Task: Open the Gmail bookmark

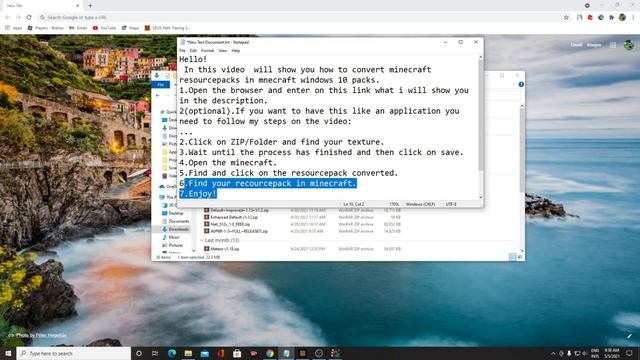Action: pos(78,28)
